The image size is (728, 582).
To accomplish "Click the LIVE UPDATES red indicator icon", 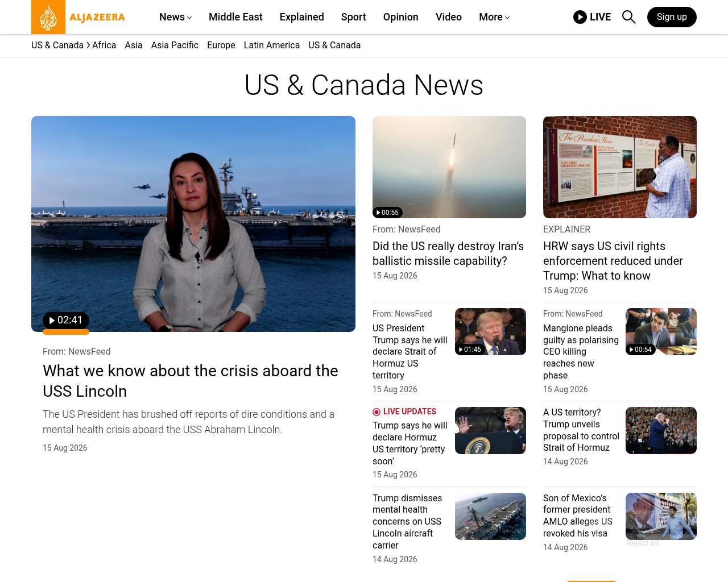I will tap(377, 412).
